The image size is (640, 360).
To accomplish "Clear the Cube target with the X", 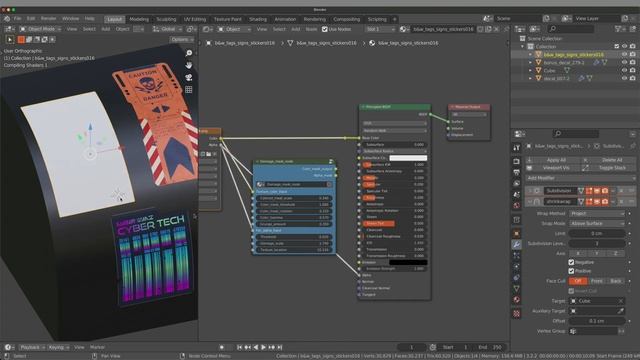I will click(620, 301).
